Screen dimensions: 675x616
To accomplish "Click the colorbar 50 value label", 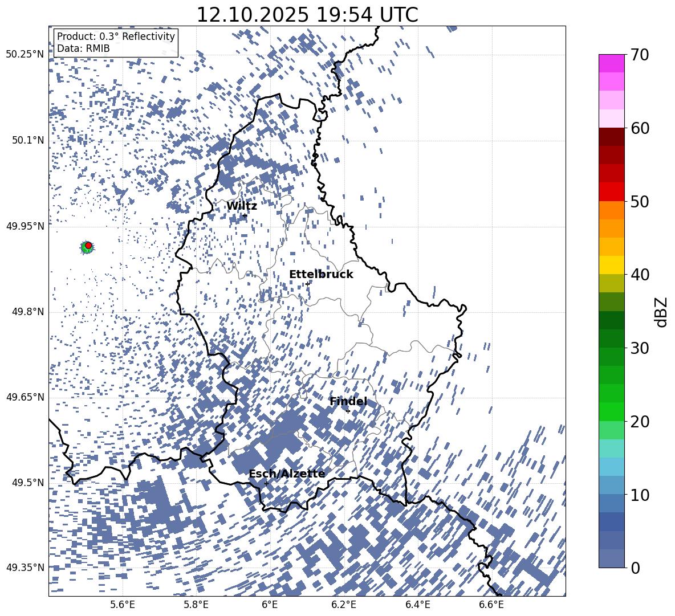I will point(640,201).
